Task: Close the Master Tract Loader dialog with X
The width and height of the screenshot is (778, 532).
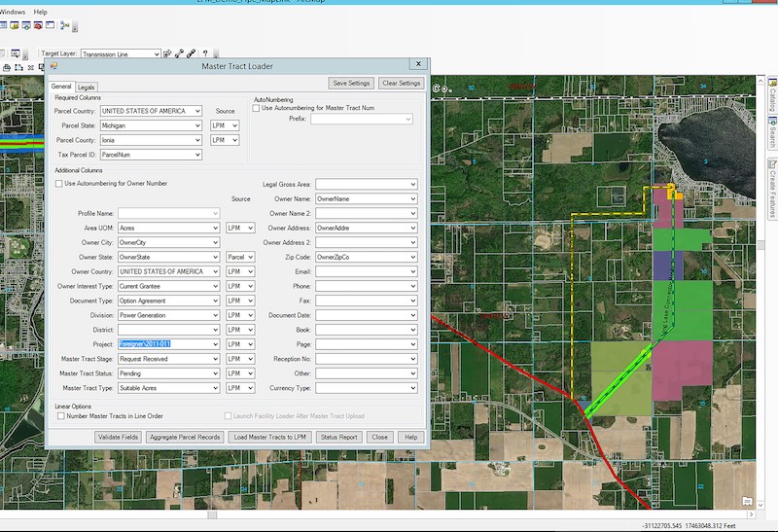Action: click(418, 64)
